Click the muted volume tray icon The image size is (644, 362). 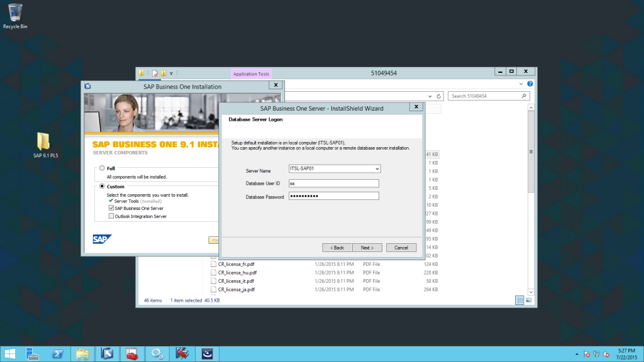pyautogui.click(x=606, y=354)
